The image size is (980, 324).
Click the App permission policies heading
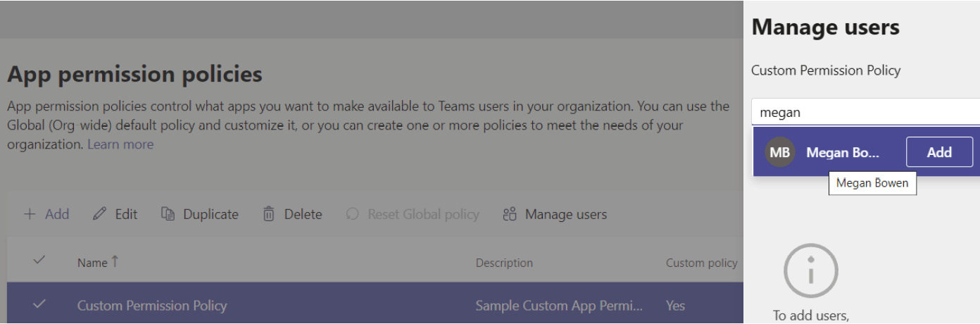pos(134,74)
